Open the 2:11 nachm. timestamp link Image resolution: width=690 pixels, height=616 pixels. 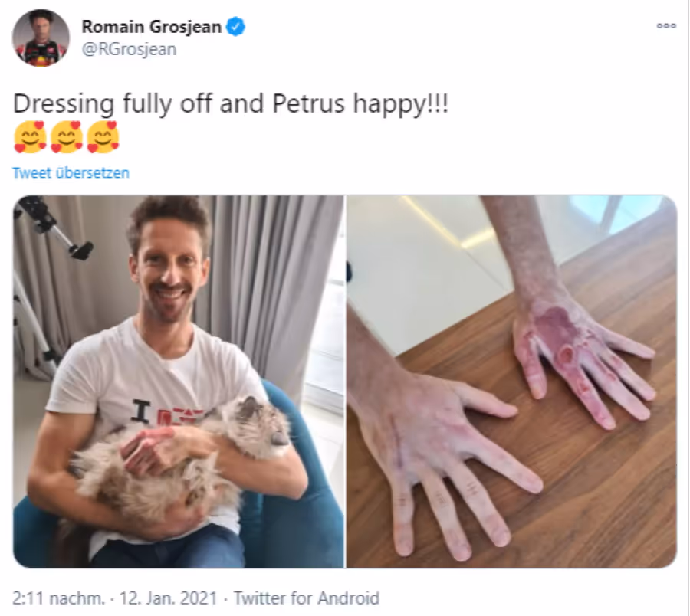pyautogui.click(x=58, y=598)
